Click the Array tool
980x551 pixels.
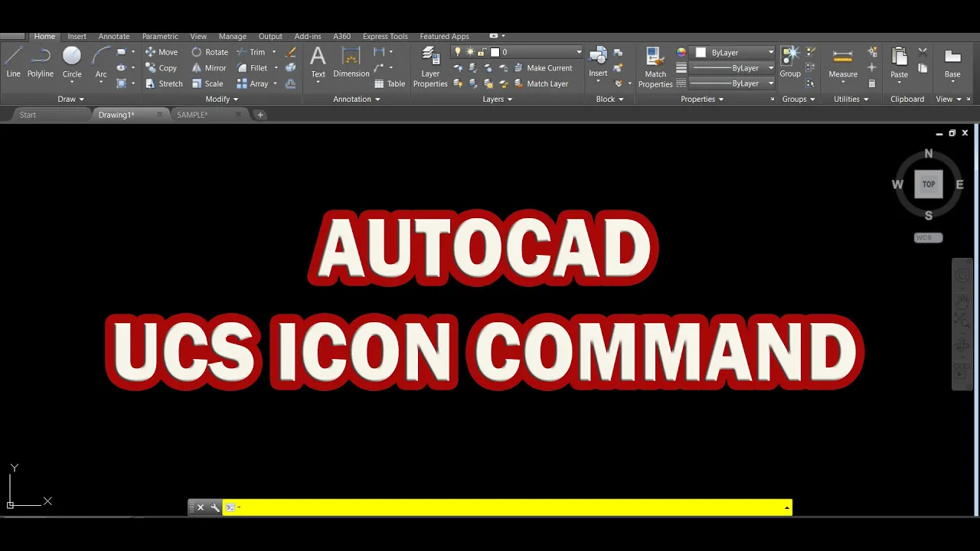coord(253,83)
